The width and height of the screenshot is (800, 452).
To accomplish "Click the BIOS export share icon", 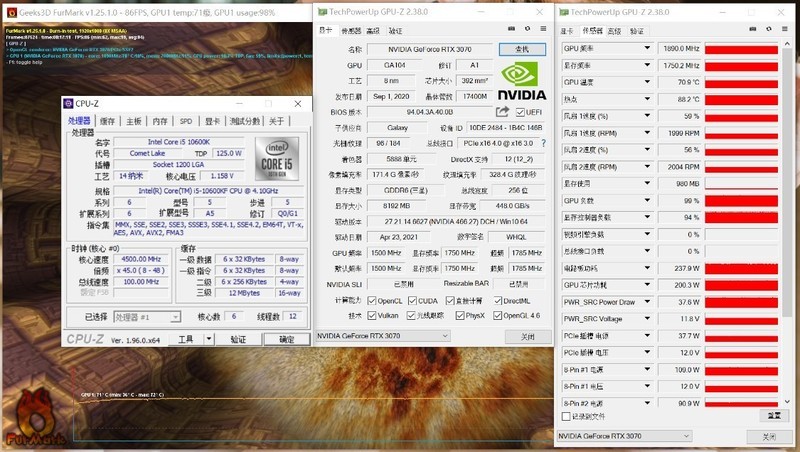I will click(503, 111).
